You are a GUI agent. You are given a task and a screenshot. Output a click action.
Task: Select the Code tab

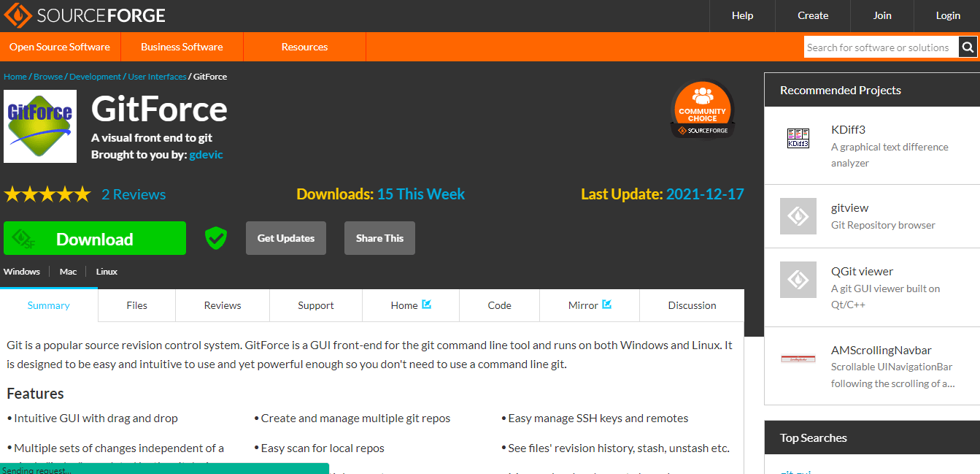coord(500,305)
